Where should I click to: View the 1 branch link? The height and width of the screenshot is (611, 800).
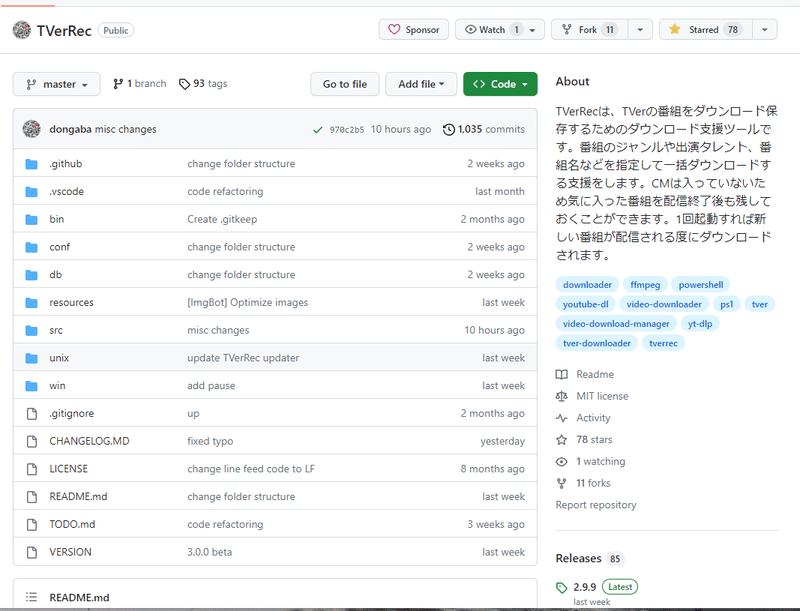[140, 84]
